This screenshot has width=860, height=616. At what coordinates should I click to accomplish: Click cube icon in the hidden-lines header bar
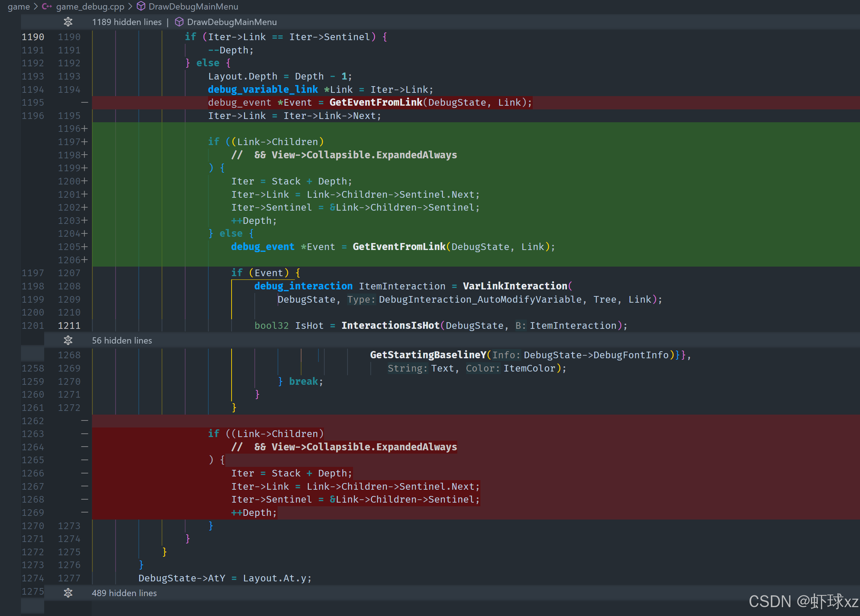click(x=179, y=22)
